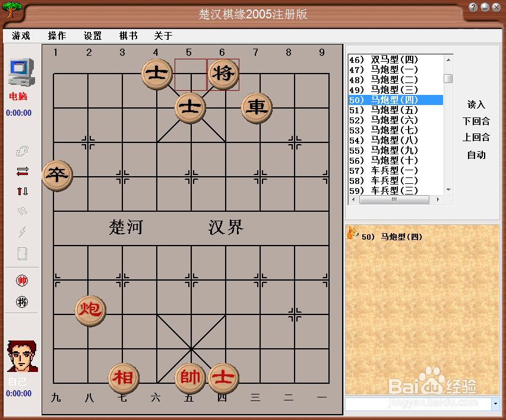Click the vertical scrollbar thumb of list
Image resolution: width=506 pixels, height=420 pixels.
tap(448, 79)
